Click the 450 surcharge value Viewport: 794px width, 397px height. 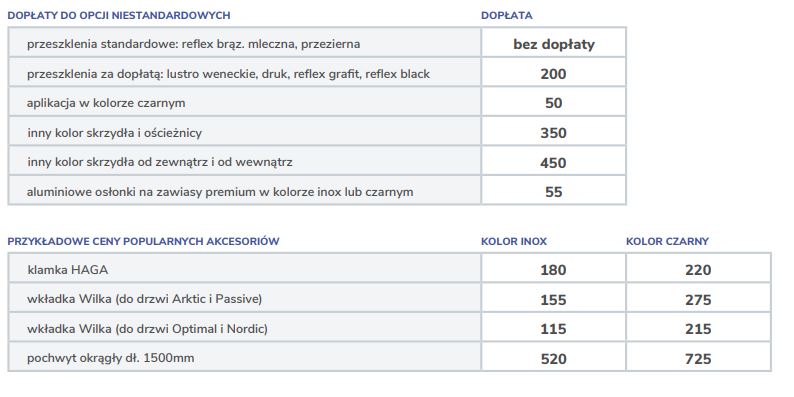coord(553,163)
